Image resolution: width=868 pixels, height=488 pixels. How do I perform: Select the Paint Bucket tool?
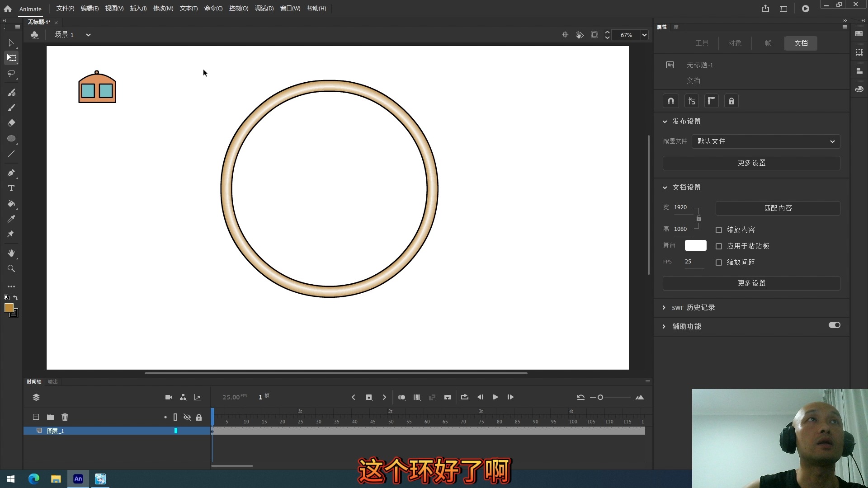click(11, 204)
